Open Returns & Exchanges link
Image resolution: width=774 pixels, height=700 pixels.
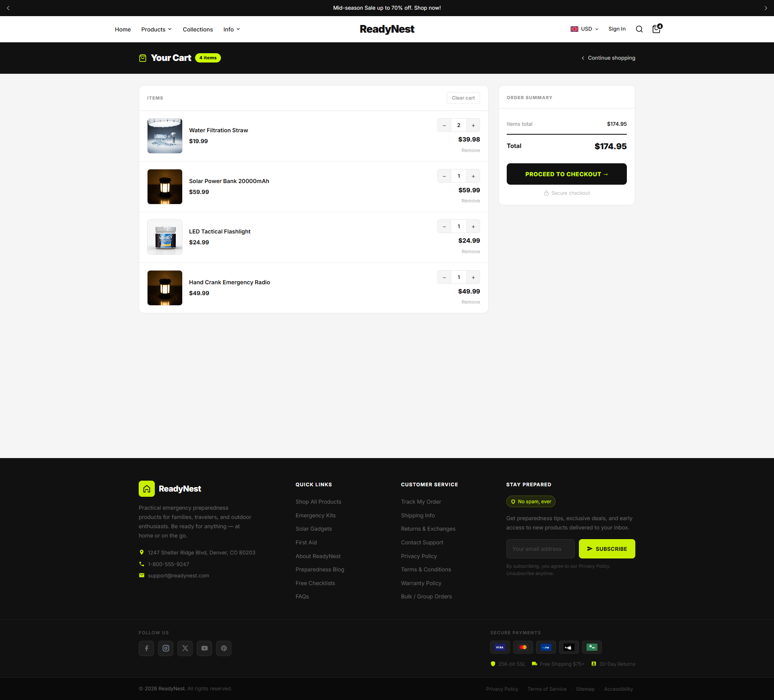click(428, 529)
